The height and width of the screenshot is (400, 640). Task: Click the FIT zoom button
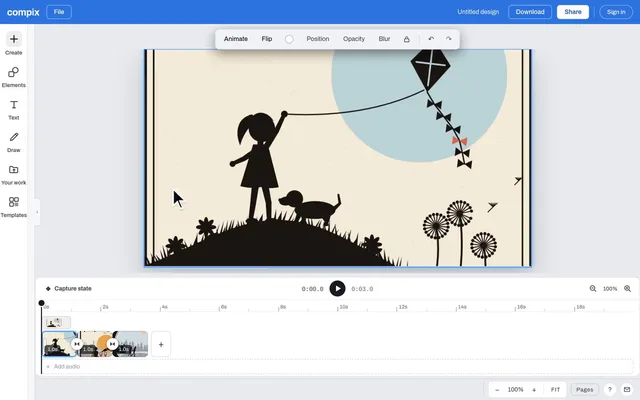[555, 390]
